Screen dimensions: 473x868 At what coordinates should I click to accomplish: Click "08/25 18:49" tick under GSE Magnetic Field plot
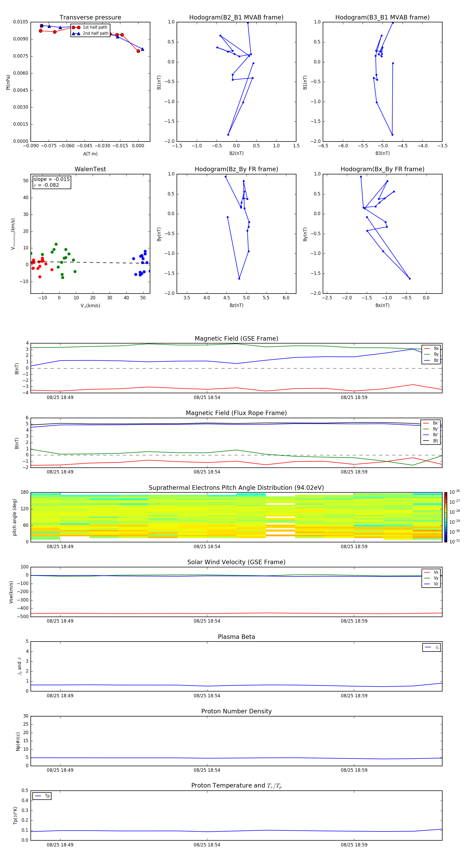(60, 398)
